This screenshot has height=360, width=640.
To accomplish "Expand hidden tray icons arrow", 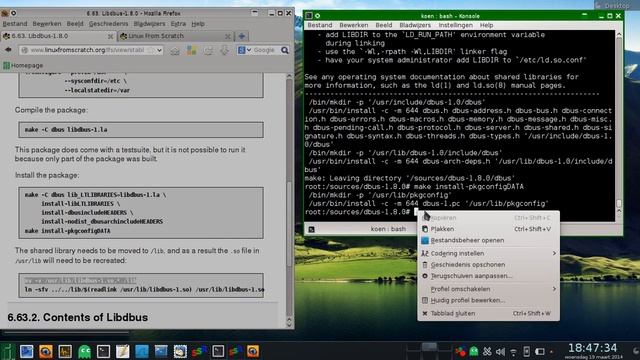I will (551, 352).
